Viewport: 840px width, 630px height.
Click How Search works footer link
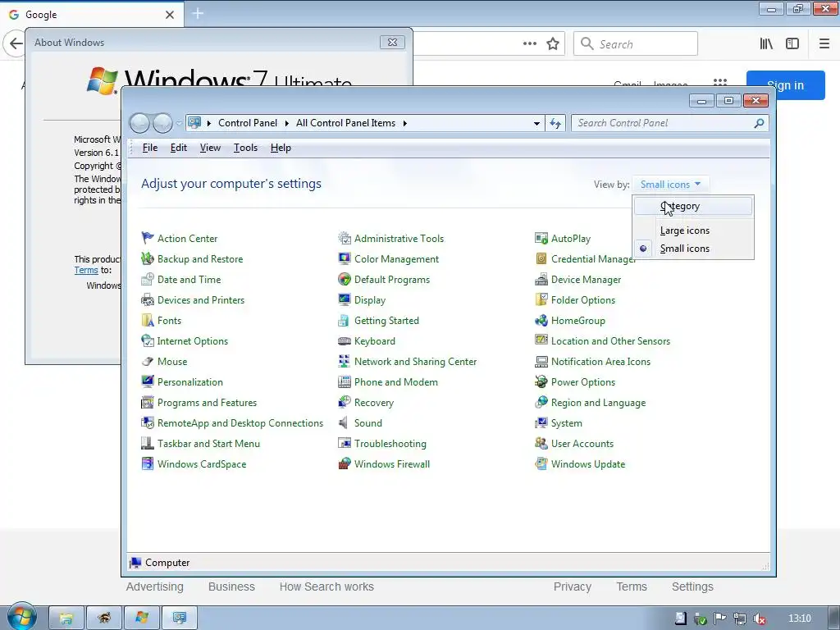[x=326, y=587]
